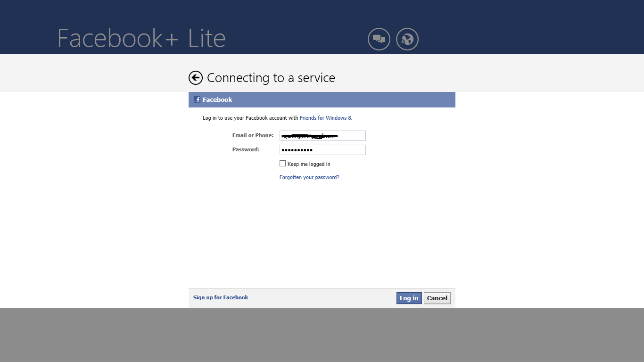This screenshot has width=644, height=362.
Task: Follow the Friends for Windows 8 link
Action: point(325,118)
